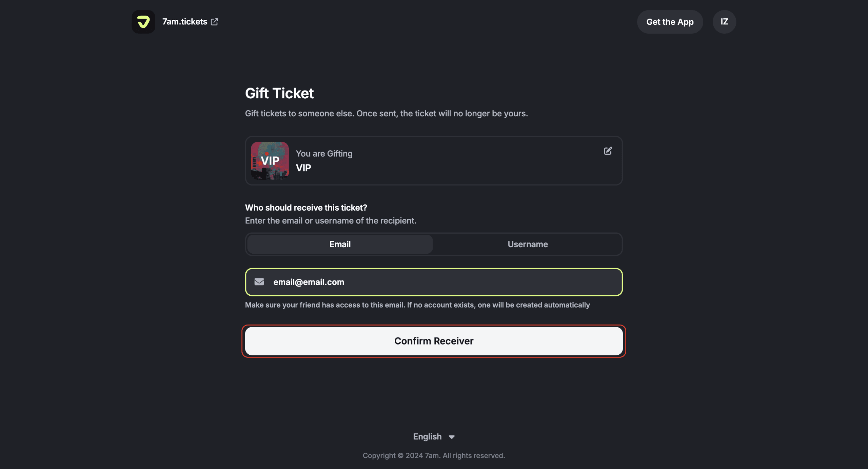This screenshot has width=868, height=469.
Task: Open the English language selector
Action: (x=427, y=436)
